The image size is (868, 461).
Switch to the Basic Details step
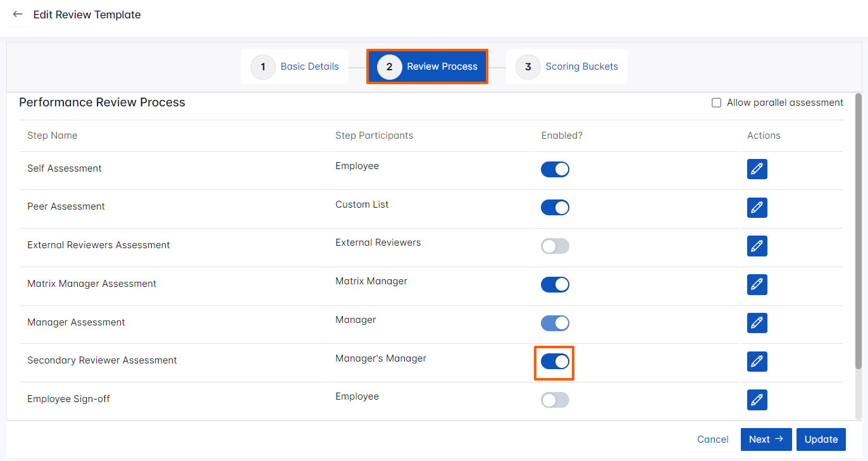(294, 66)
